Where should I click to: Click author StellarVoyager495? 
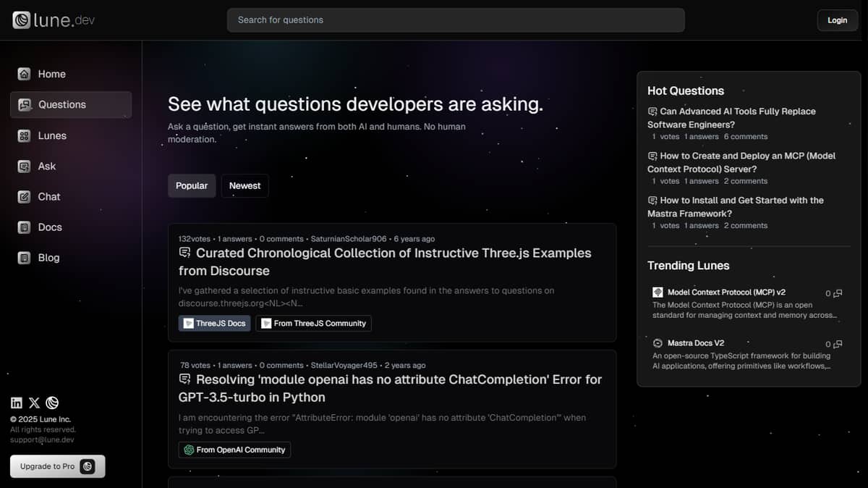pyautogui.click(x=344, y=366)
